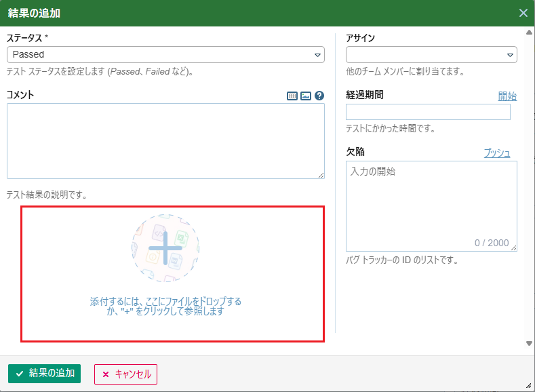This screenshot has width=535, height=392.
Task: Click the scrollbar down arrow
Action: (529, 344)
